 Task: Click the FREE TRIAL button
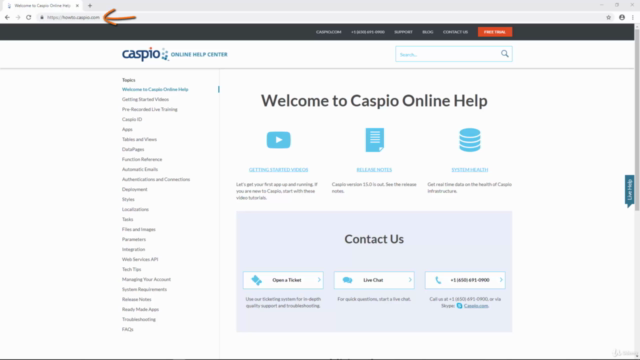(x=495, y=32)
